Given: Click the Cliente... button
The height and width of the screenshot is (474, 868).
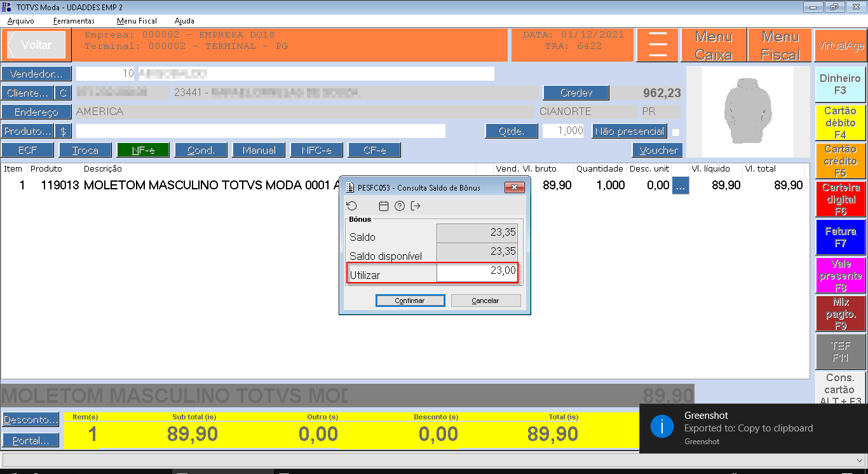Looking at the screenshot, I should (x=27, y=93).
